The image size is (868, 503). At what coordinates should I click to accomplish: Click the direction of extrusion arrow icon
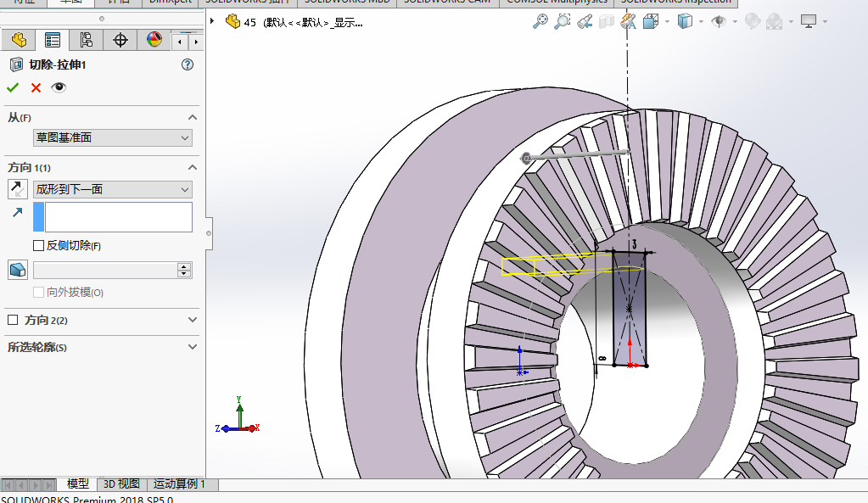click(18, 213)
